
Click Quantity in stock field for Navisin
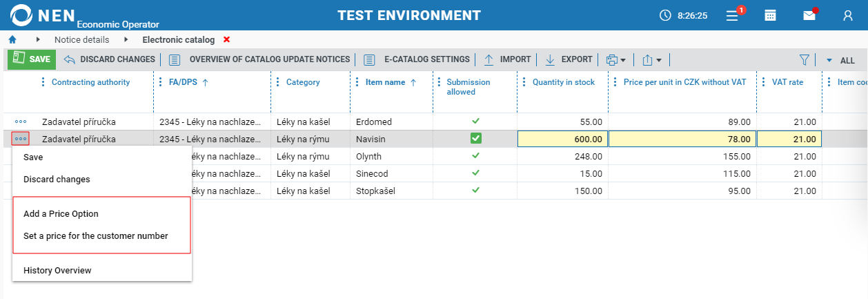click(562, 139)
